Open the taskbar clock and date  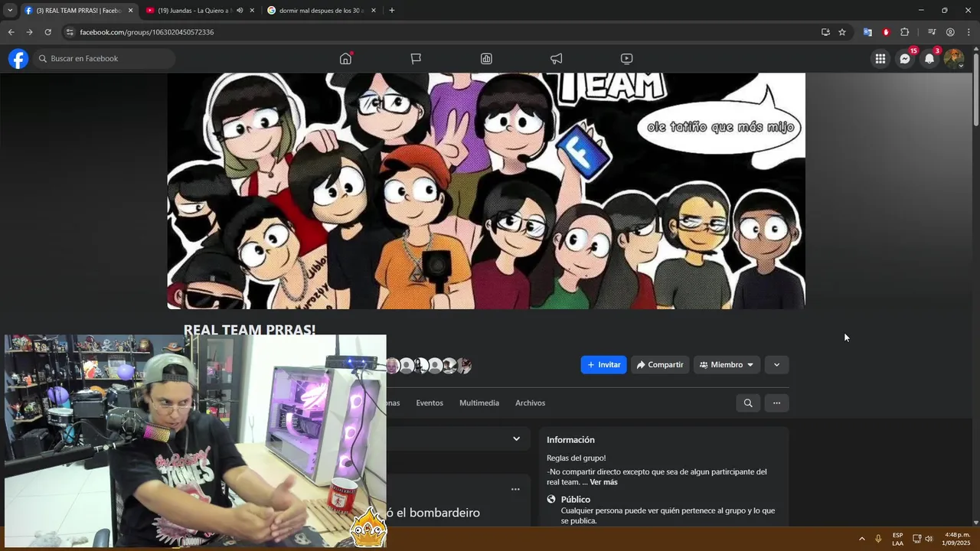[x=957, y=539]
